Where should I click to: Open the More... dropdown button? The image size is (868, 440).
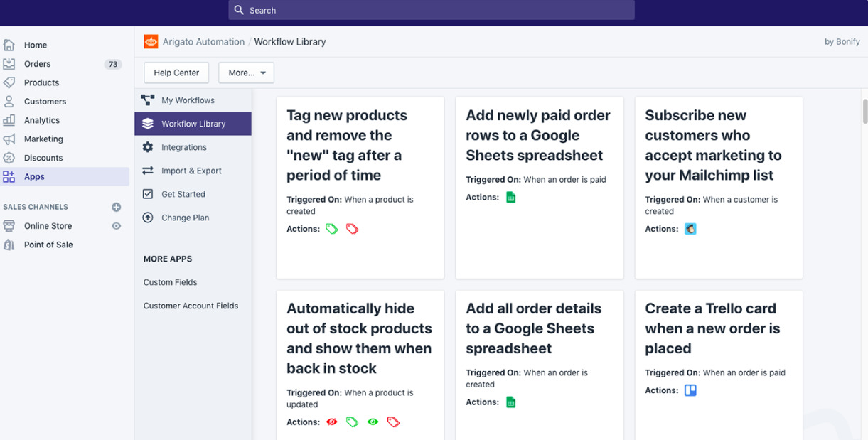(246, 73)
